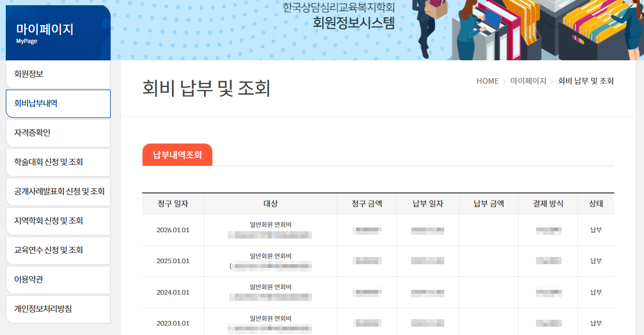Select 회비납부내역 in the sidebar
The width and height of the screenshot is (644, 335).
(58, 103)
